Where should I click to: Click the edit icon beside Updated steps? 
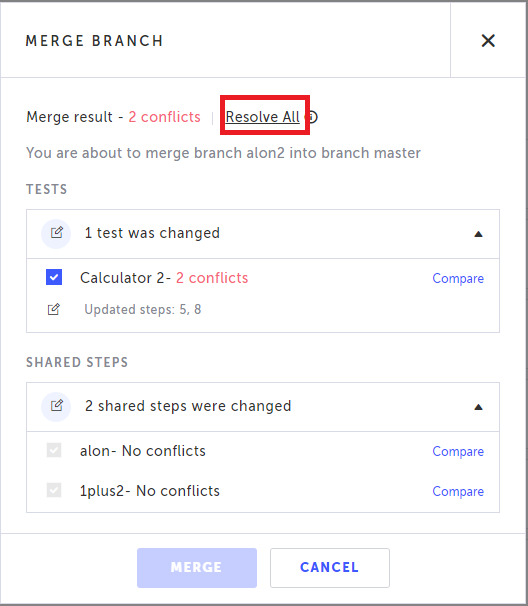coord(54,309)
